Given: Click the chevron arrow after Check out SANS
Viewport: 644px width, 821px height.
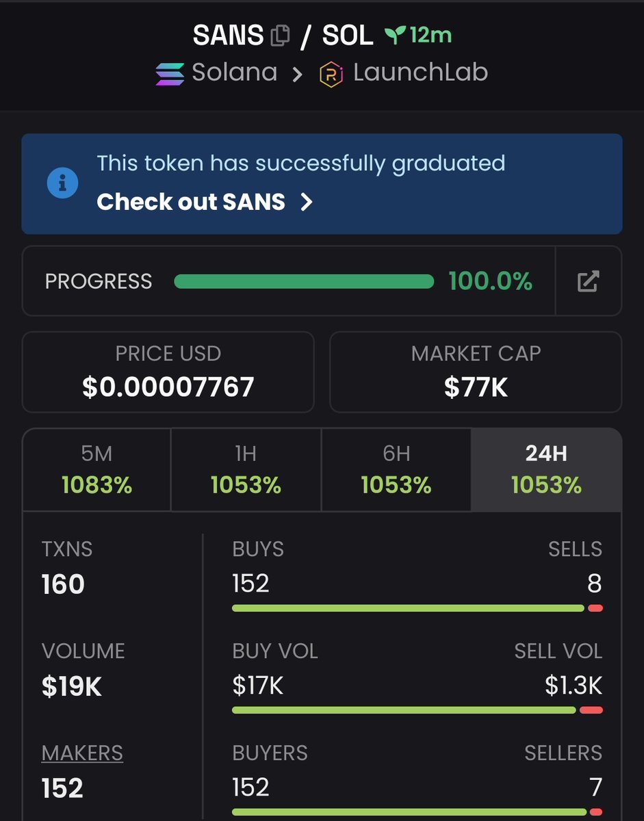Looking at the screenshot, I should pyautogui.click(x=307, y=202).
